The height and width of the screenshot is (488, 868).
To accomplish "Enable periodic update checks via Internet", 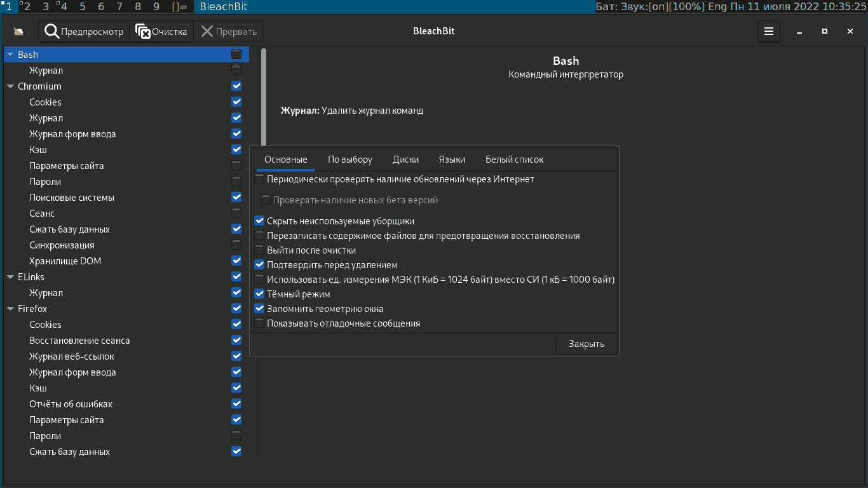I will tap(259, 179).
